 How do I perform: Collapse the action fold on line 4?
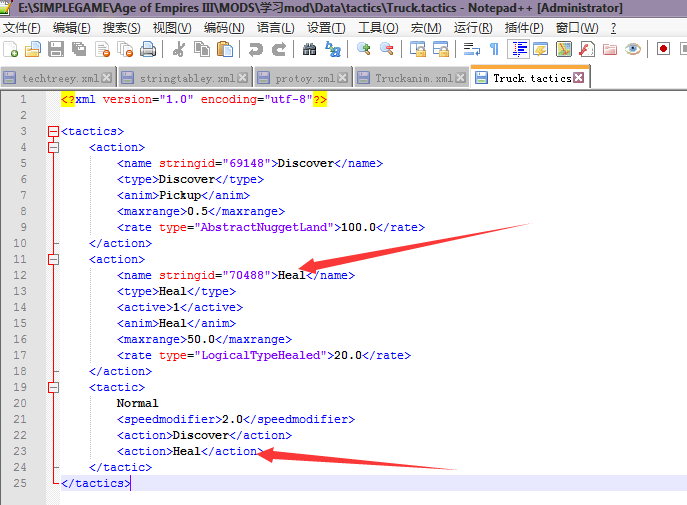point(53,148)
